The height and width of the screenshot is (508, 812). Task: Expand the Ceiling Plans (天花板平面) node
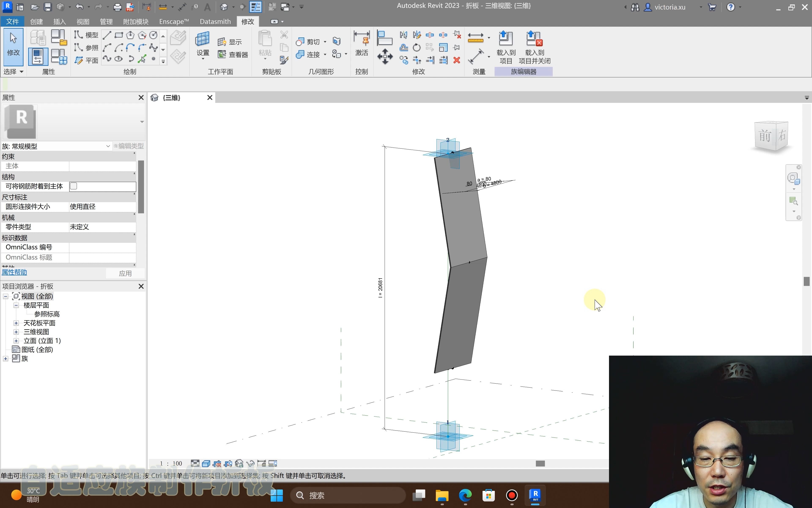point(16,323)
